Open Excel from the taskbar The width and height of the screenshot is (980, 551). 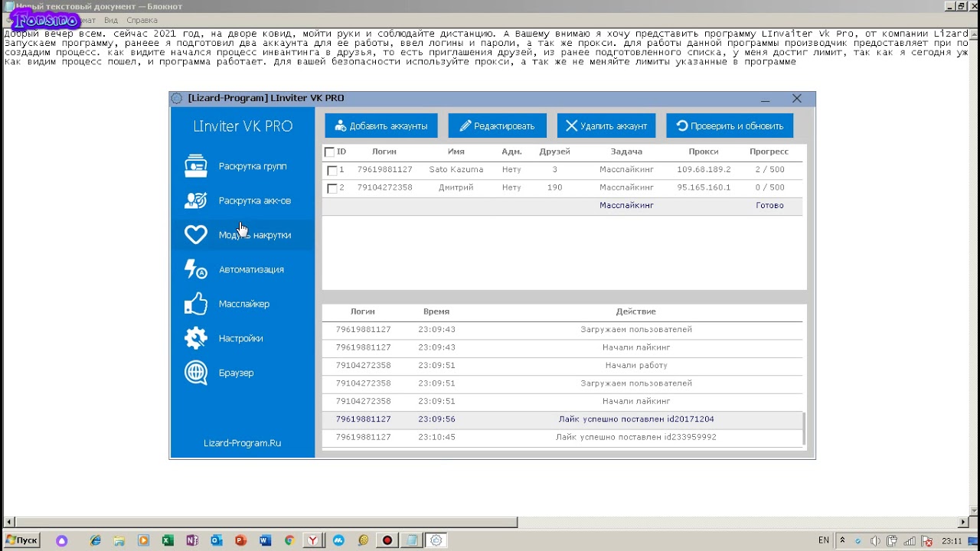[x=168, y=540]
